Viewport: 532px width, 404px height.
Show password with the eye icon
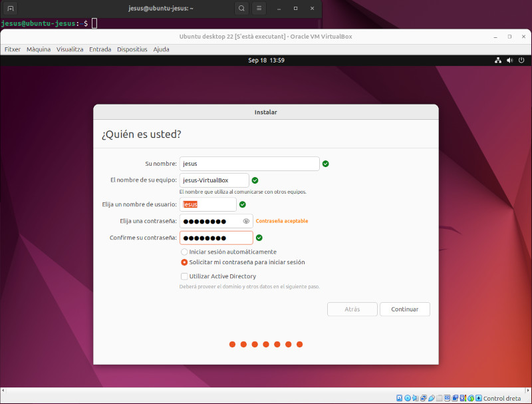coord(246,221)
